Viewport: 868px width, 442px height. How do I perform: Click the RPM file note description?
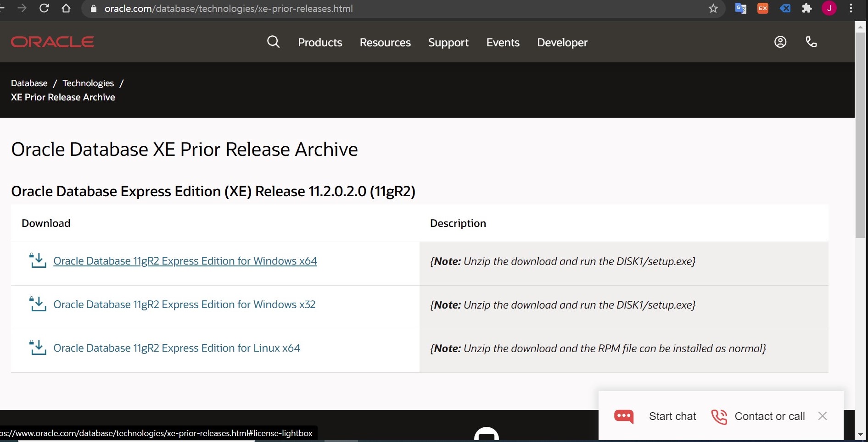[598, 348]
